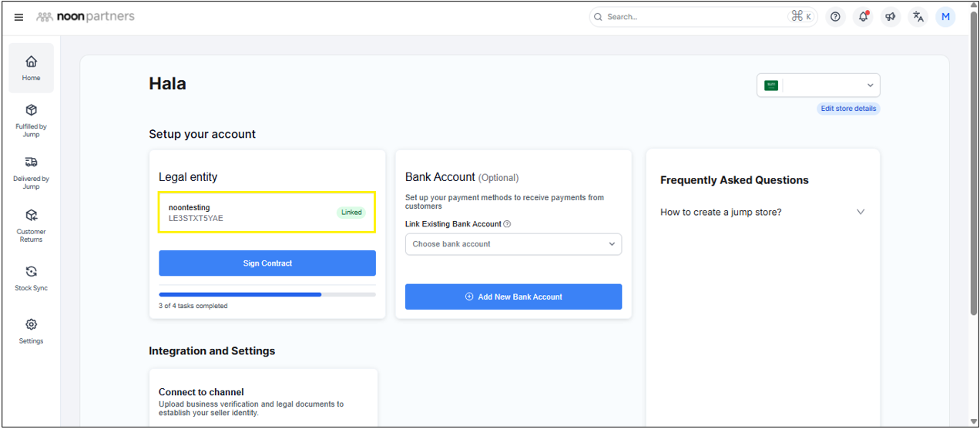
Task: Click the Edit store details link
Action: (x=848, y=109)
